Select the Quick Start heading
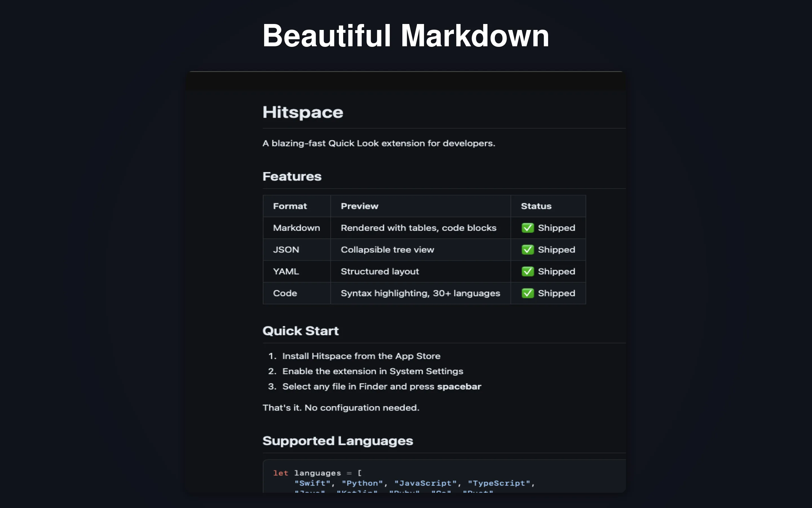812x508 pixels. (301, 331)
